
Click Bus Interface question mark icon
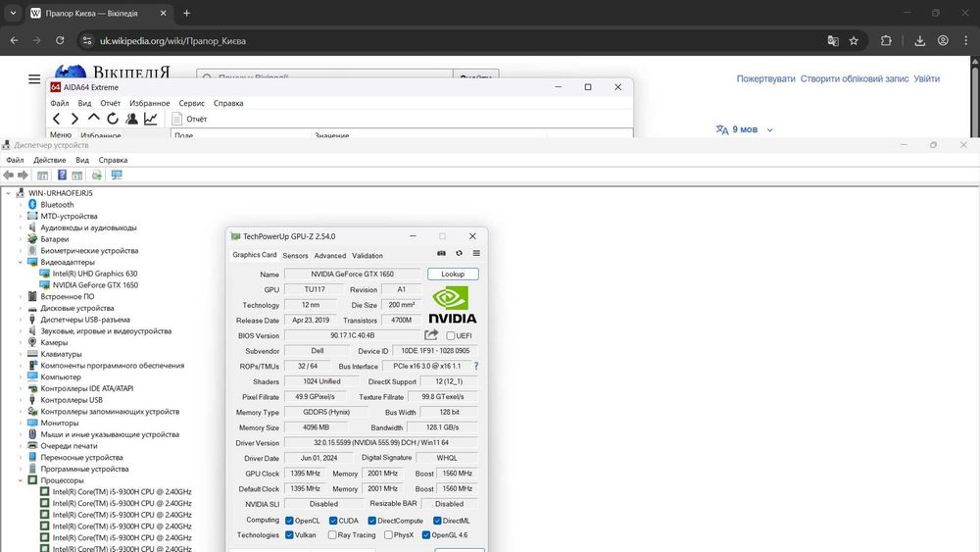pyautogui.click(x=475, y=366)
